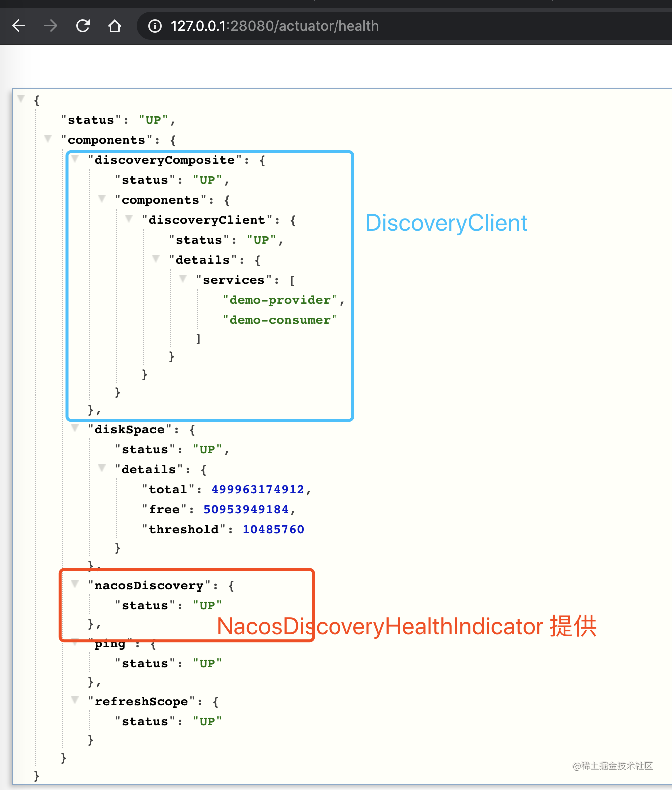Focus the address bar showing 127.0.0.1:28080/actuator/health
The width and height of the screenshot is (672, 790).
point(404,26)
